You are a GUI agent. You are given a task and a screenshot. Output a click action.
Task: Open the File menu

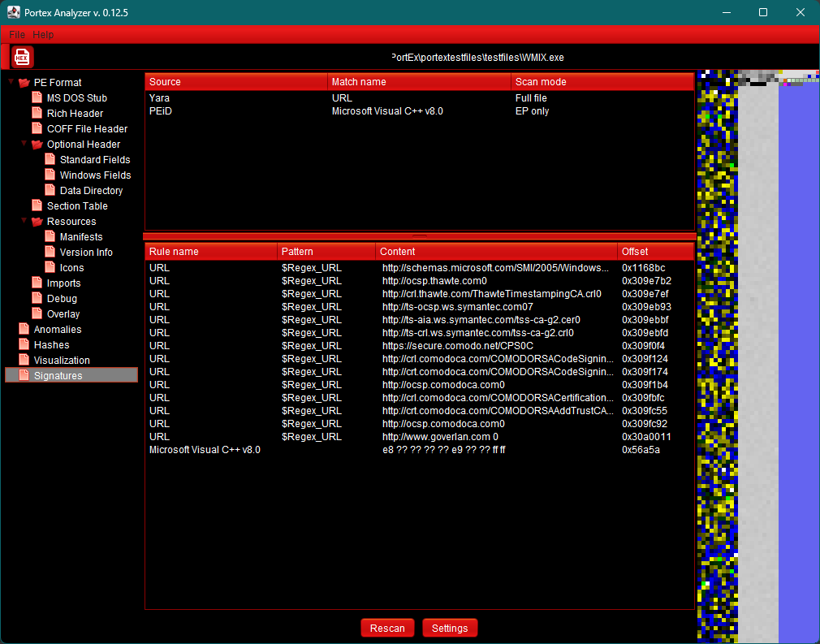[x=17, y=35]
